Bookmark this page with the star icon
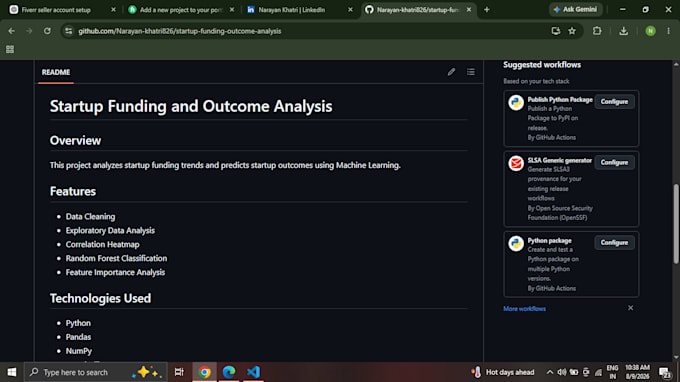680x382 pixels. (572, 31)
